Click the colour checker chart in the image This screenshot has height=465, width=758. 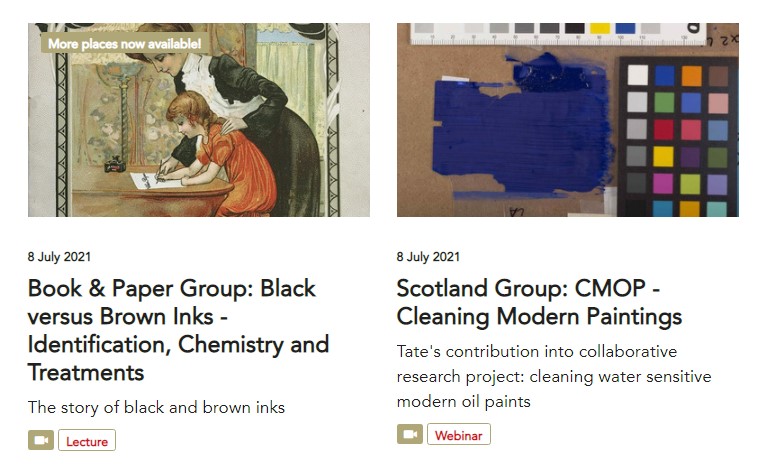pyautogui.click(x=677, y=138)
